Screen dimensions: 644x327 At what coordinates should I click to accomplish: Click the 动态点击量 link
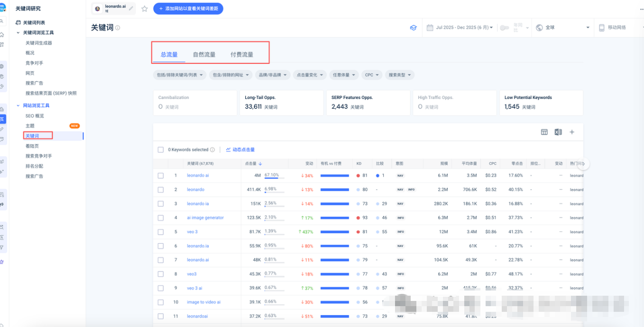pos(240,150)
